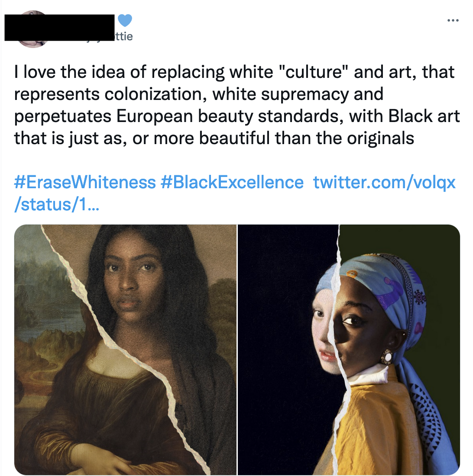Click the woman's face in the left image
This screenshot has width=473, height=476.
[x=130, y=286]
